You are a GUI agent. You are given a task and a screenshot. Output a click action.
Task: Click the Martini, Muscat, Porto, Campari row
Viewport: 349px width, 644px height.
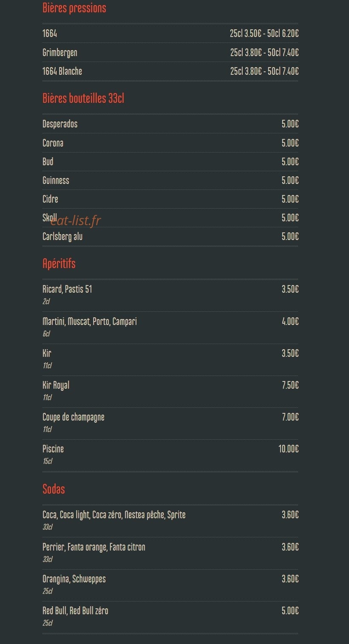(x=170, y=327)
